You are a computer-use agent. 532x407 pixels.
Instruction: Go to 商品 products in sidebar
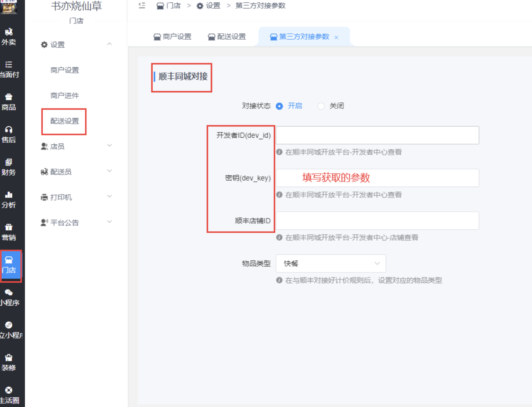pos(9,102)
